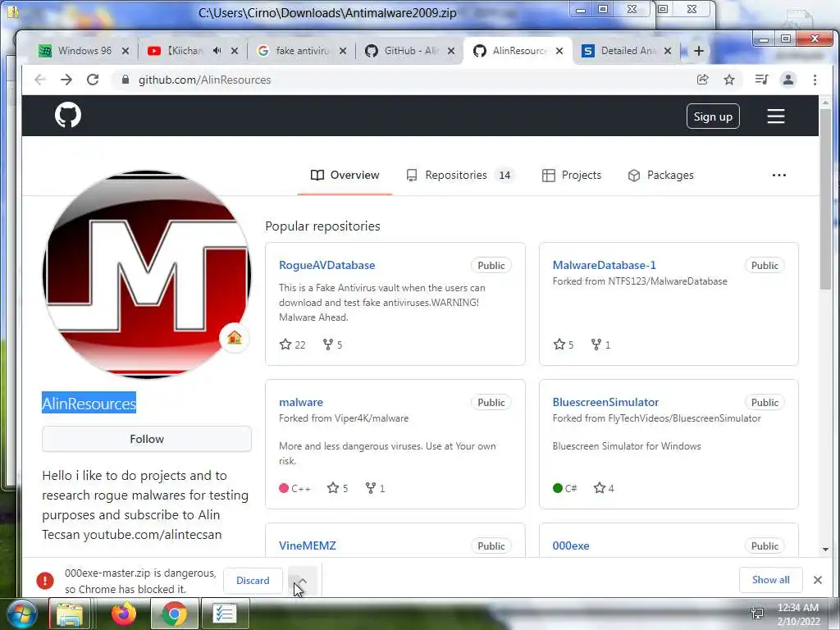Click the red warning icon in download bar
The height and width of the screenshot is (630, 840).
45,580
